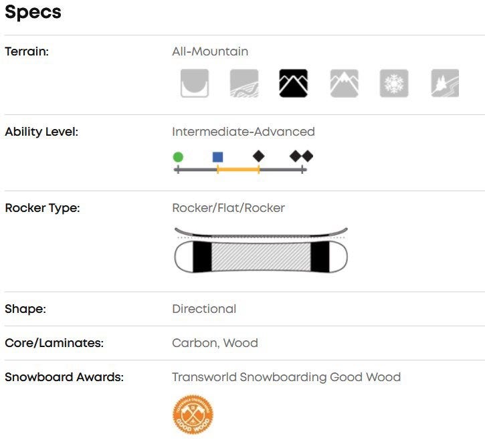The image size is (485, 448).
Task: Click the halfpipe terrain icon
Action: click(194, 84)
